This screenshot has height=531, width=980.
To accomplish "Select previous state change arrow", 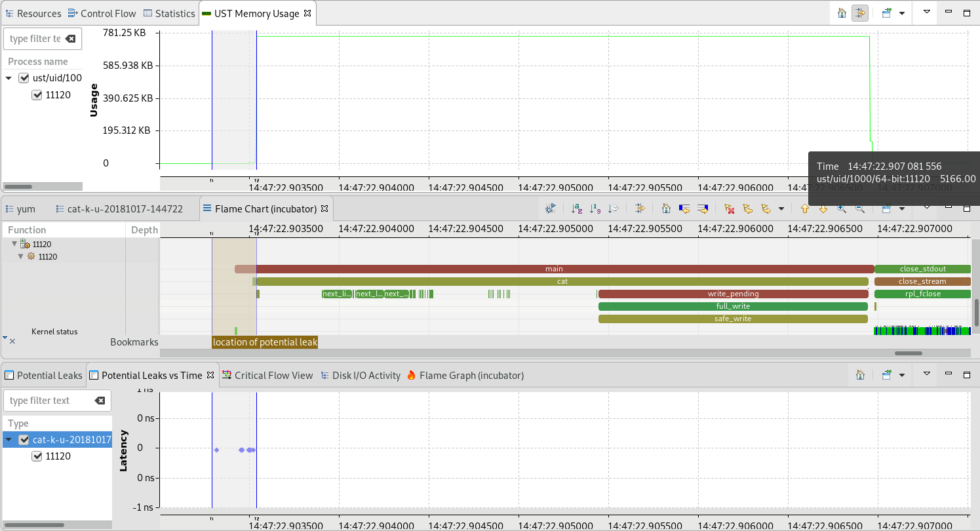I will coord(684,208).
